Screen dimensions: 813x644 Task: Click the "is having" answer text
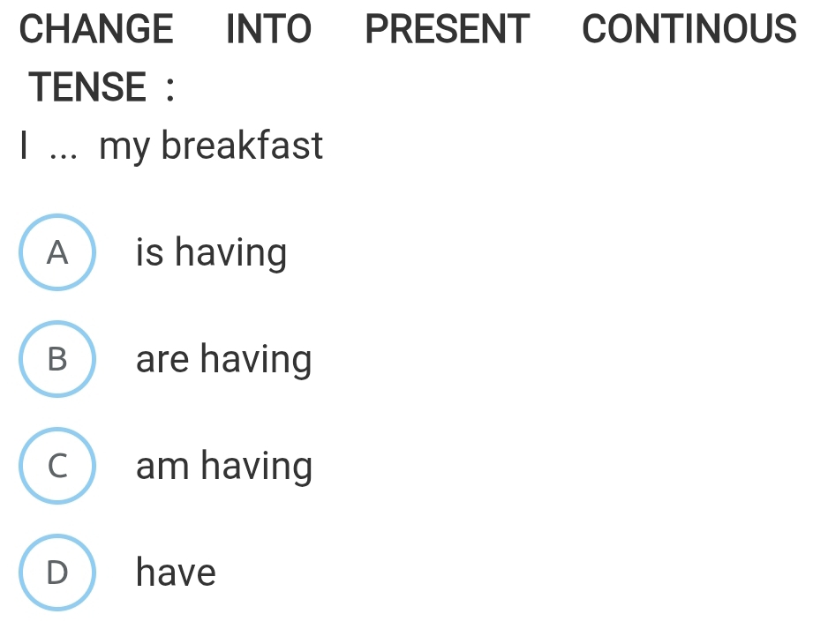click(x=211, y=253)
